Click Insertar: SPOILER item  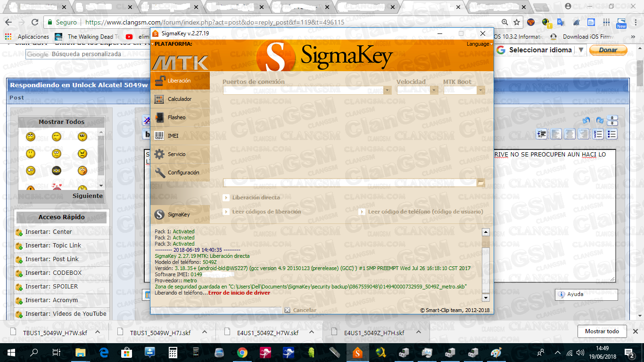[x=51, y=287]
